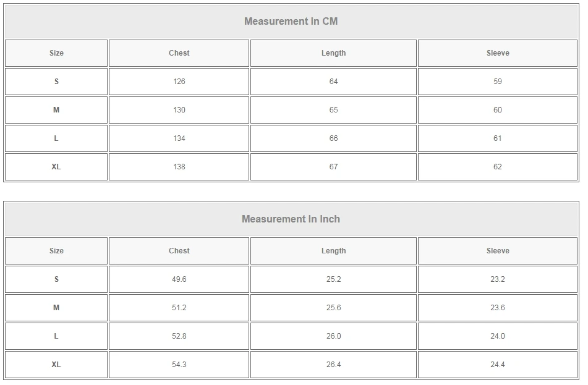
Task: Click the Length header in CM table
Action: pyautogui.click(x=333, y=53)
